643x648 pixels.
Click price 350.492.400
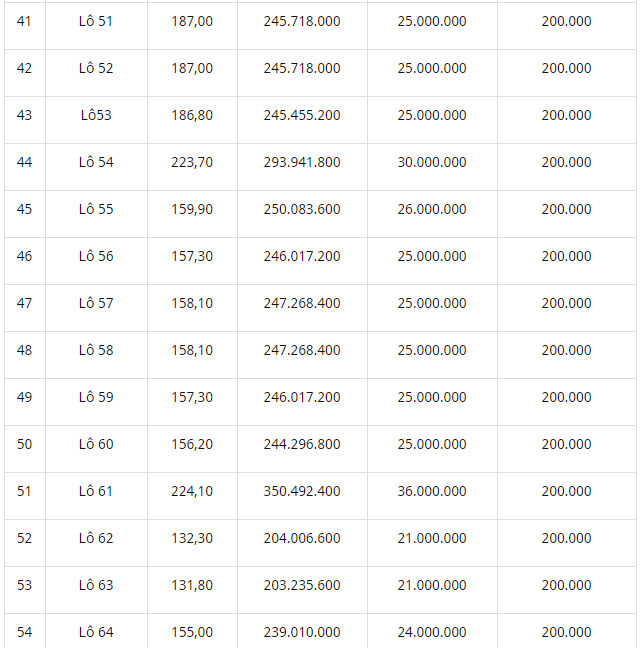pyautogui.click(x=302, y=491)
